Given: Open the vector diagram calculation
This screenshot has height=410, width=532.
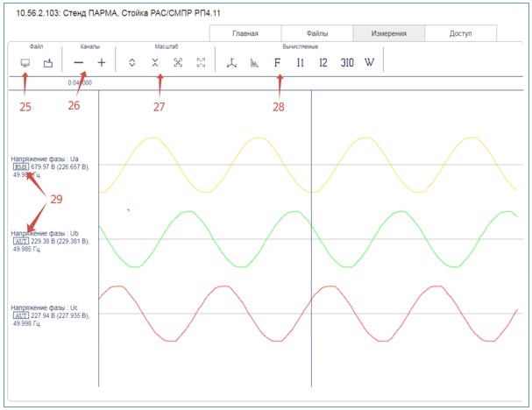Looking at the screenshot, I should [x=231, y=63].
